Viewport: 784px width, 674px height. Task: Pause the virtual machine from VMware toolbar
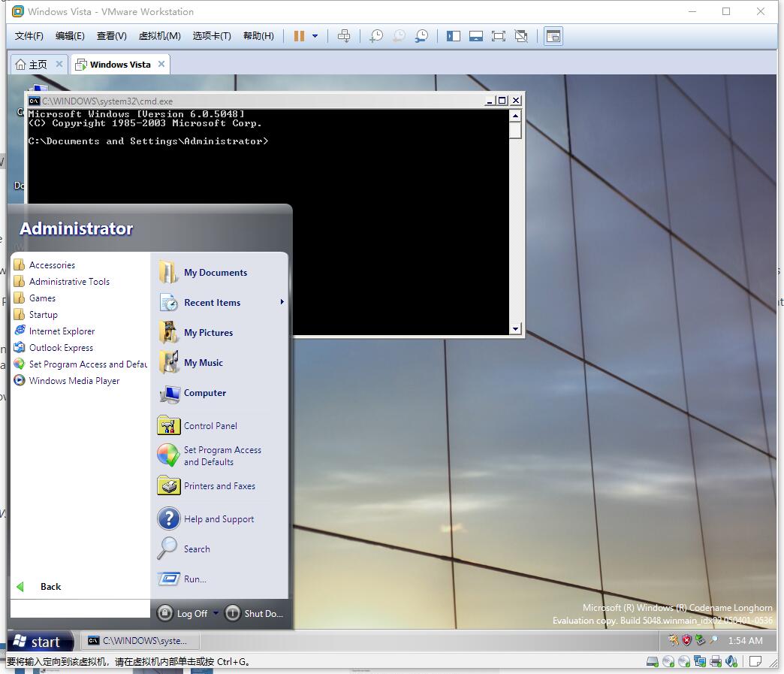pos(299,36)
